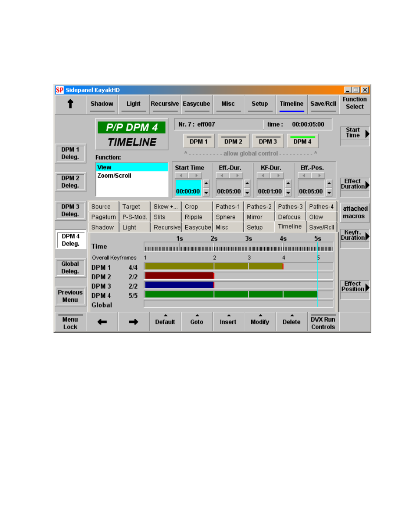Go back with the Previous Menu button
This screenshot has width=414, height=532.
click(70, 296)
